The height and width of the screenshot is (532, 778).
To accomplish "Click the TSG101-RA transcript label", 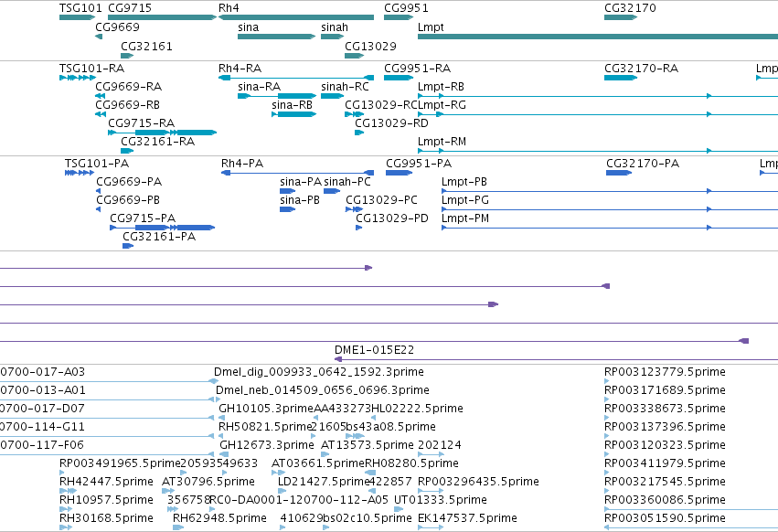I will pyautogui.click(x=91, y=69).
